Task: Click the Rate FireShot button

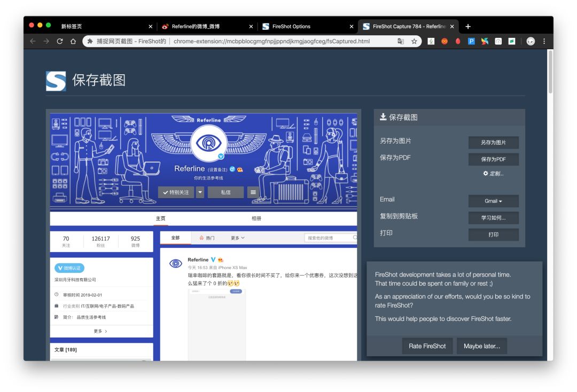Action: tap(427, 346)
